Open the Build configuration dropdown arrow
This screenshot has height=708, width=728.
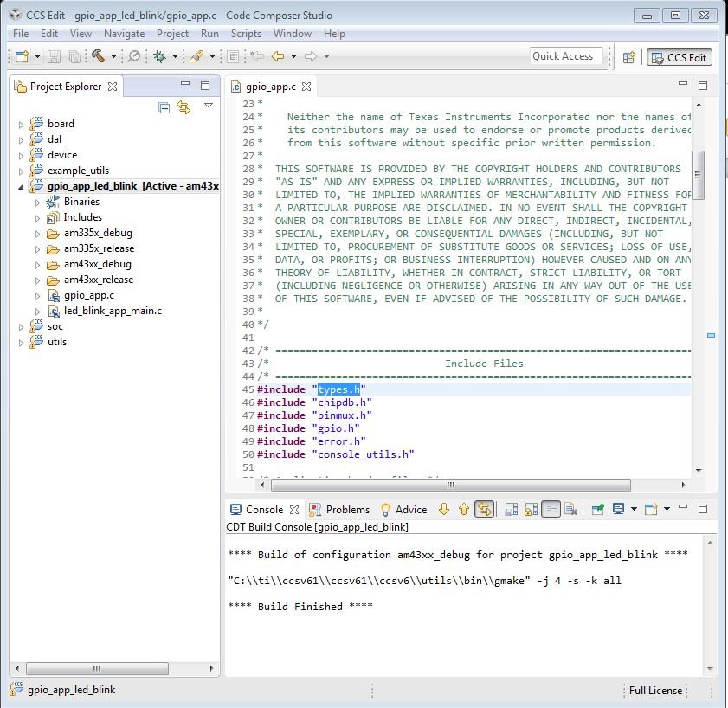113,56
